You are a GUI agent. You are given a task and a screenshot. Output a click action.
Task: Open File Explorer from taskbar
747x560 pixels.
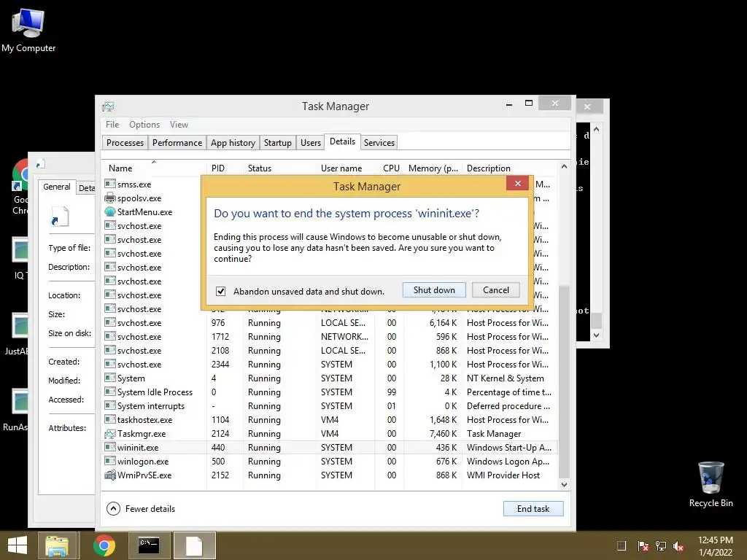(x=57, y=545)
